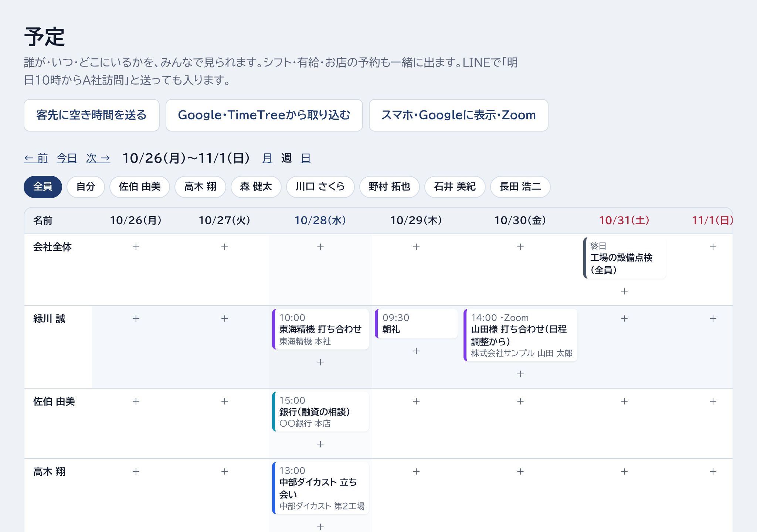Click the 10/26(月) column header

136,221
